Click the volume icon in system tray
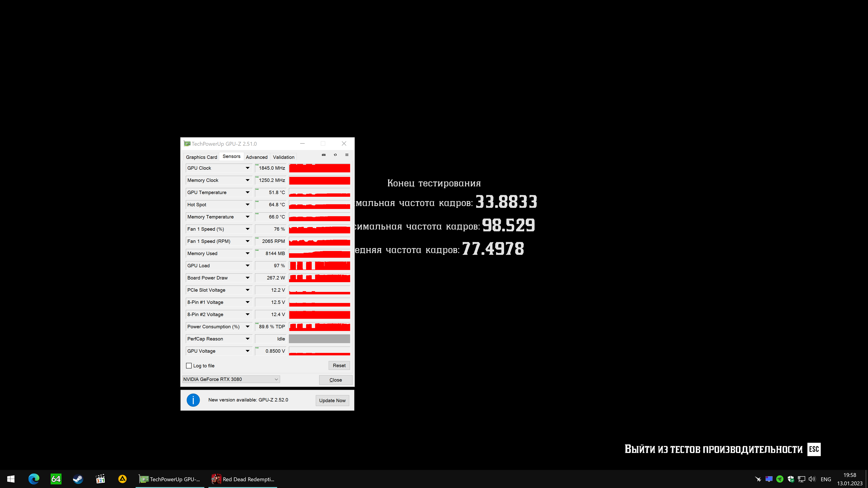 (x=812, y=479)
